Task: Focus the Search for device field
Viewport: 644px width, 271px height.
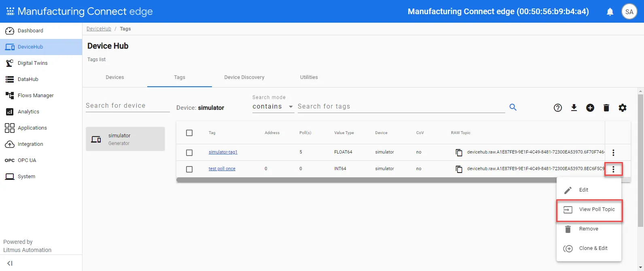Action: (128, 106)
